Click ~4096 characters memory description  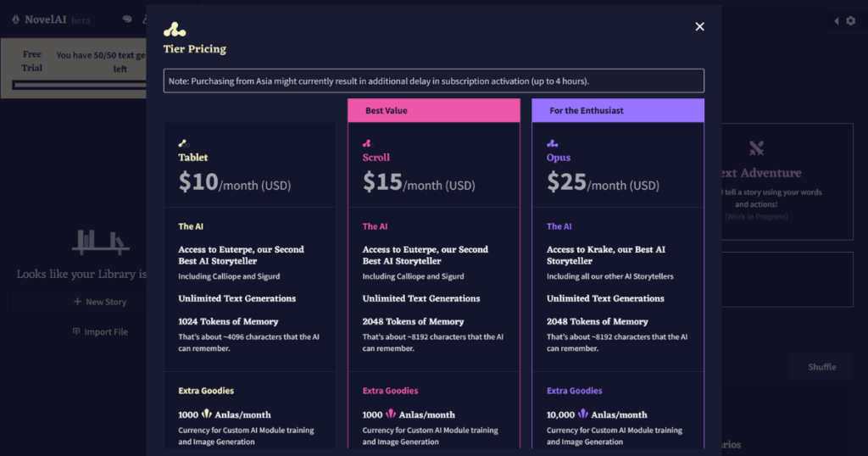(248, 342)
